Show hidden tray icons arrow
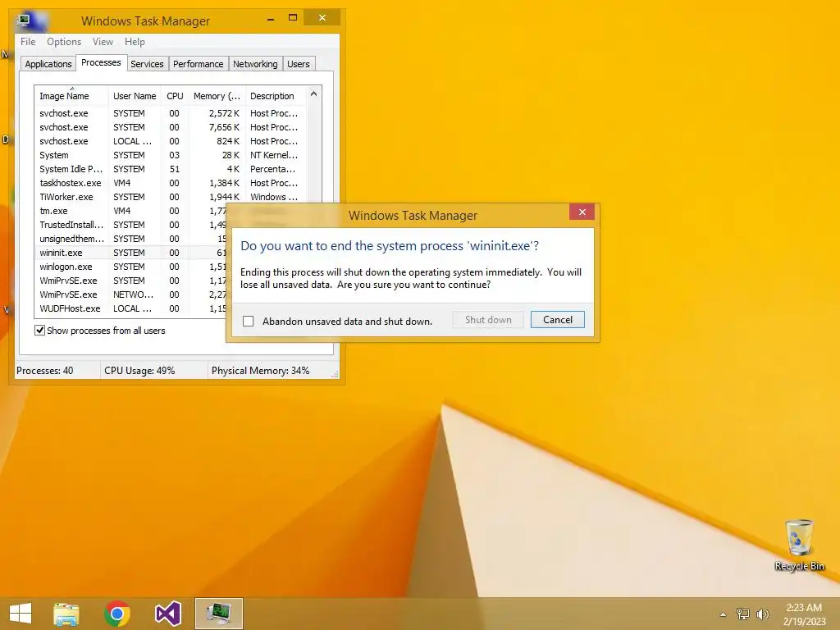The image size is (840, 630). [x=724, y=614]
